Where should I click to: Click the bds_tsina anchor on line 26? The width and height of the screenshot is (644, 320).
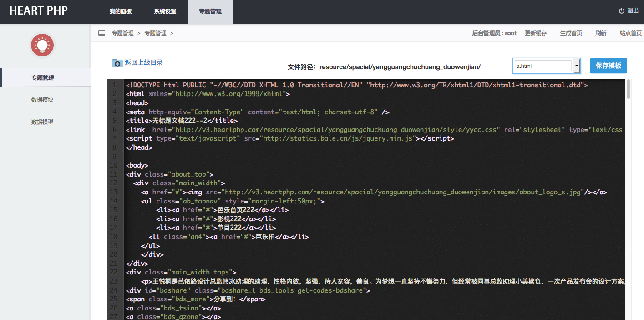(x=173, y=308)
